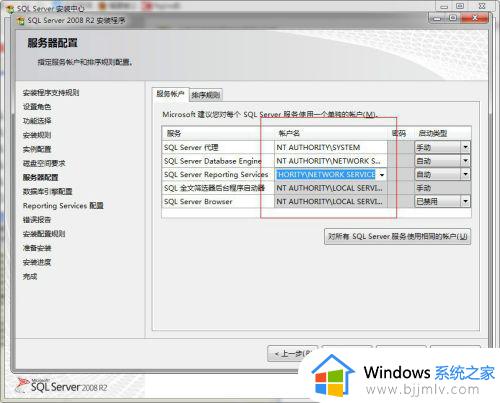The width and height of the screenshot is (500, 403).
Task: Click 安装程序支持规则 step in sidebar
Action: pos(51,93)
